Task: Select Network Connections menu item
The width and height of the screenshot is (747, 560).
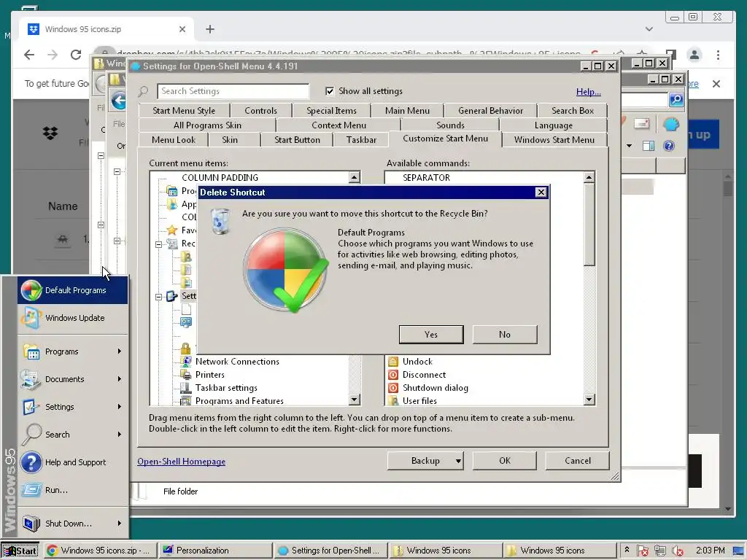Action: click(x=237, y=362)
